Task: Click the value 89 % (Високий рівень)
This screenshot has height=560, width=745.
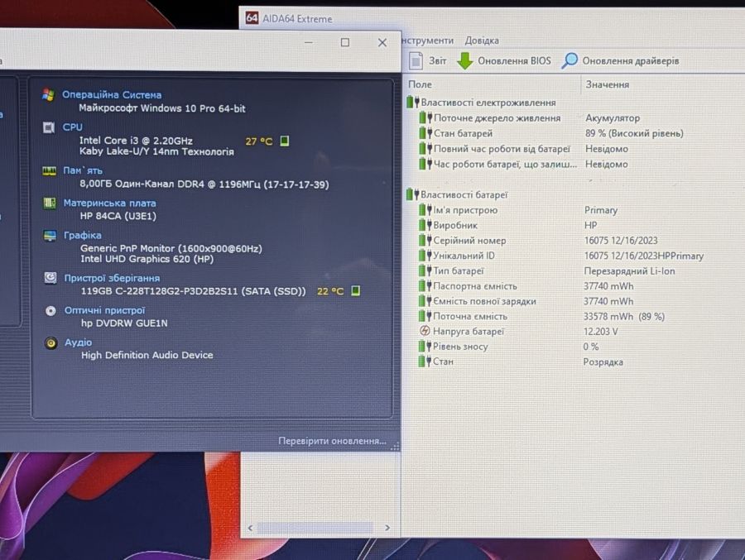Action: tap(634, 133)
